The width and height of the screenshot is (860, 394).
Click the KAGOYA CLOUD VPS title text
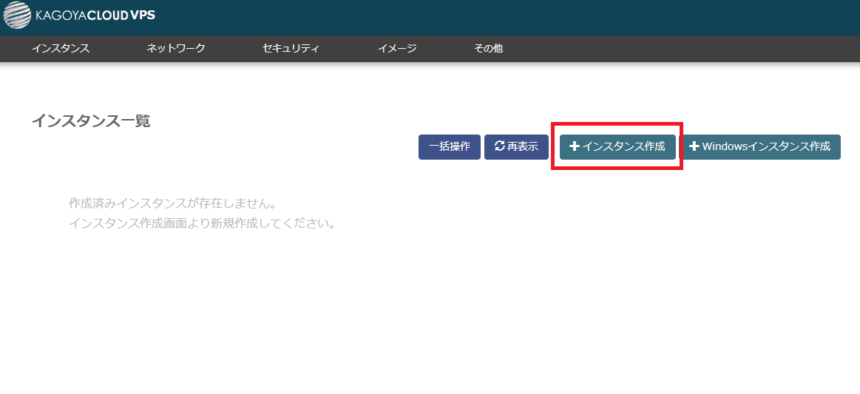pyautogui.click(x=95, y=15)
